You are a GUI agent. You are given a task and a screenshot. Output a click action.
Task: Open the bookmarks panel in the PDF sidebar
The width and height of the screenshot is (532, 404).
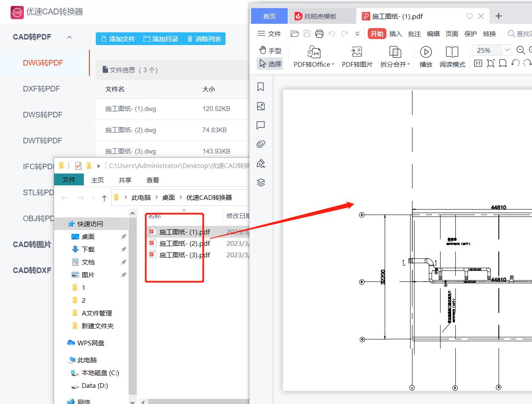click(x=260, y=87)
